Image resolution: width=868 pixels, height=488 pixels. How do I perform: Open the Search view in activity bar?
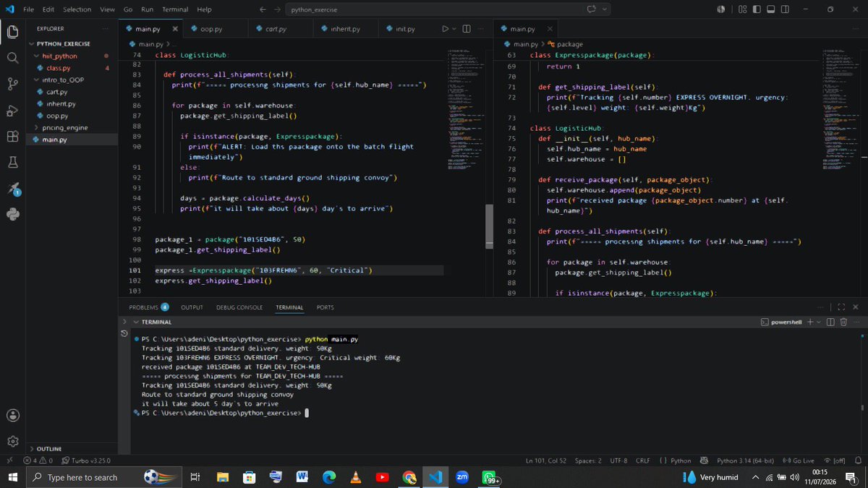pos(12,57)
